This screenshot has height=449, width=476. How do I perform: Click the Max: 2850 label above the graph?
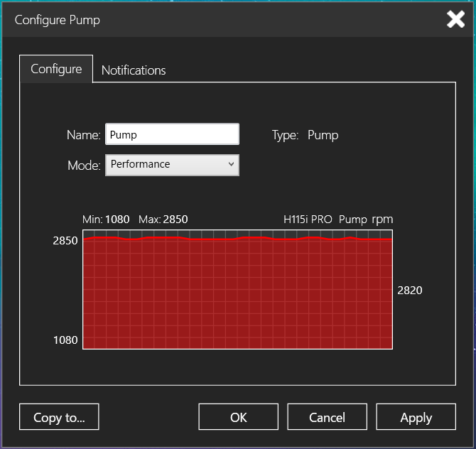pyautogui.click(x=163, y=220)
